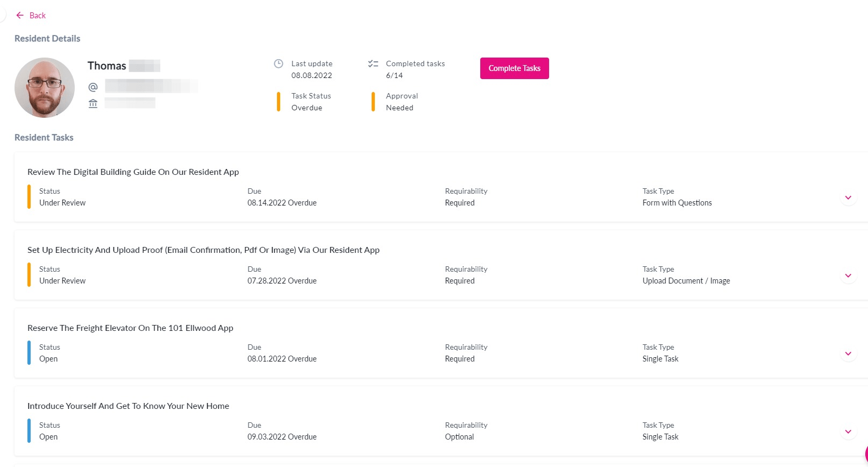Click due date 08.01.2022 Overdue
This screenshot has width=868, height=467.
click(282, 359)
